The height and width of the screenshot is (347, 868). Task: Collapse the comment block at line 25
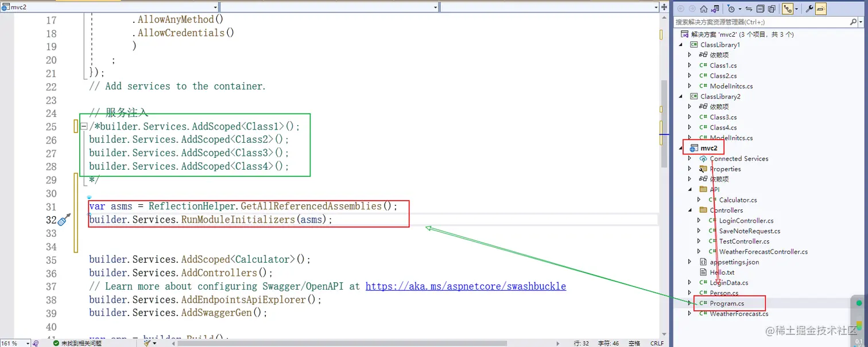pyautogui.click(x=84, y=126)
